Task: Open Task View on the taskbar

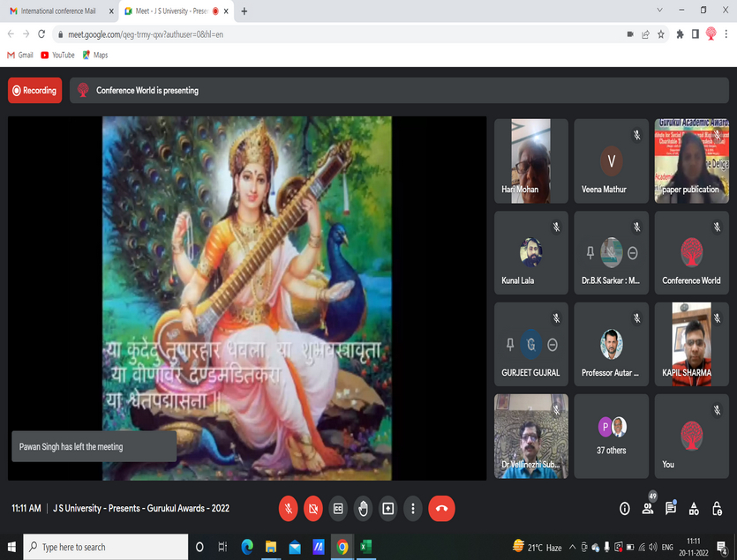Action: pos(222,547)
